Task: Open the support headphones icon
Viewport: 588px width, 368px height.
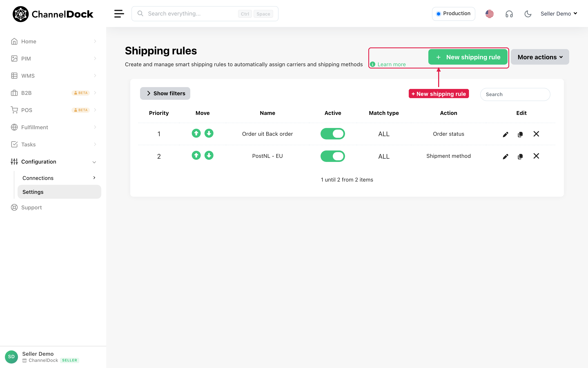Action: (x=509, y=14)
